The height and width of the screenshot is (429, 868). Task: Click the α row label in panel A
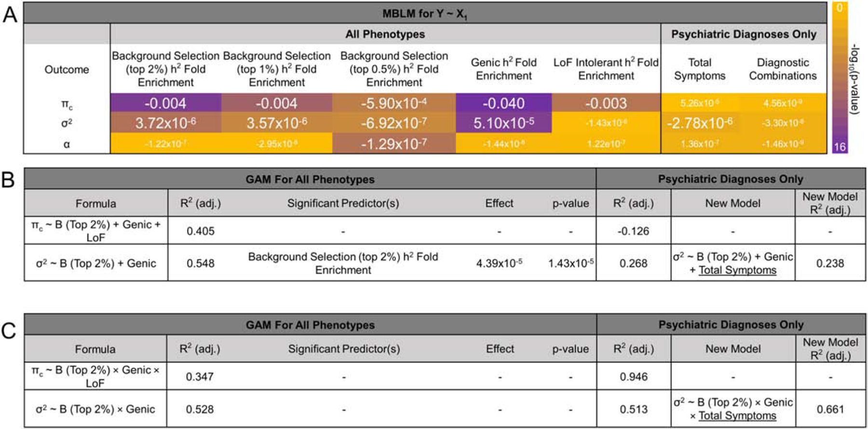pyautogui.click(x=67, y=144)
